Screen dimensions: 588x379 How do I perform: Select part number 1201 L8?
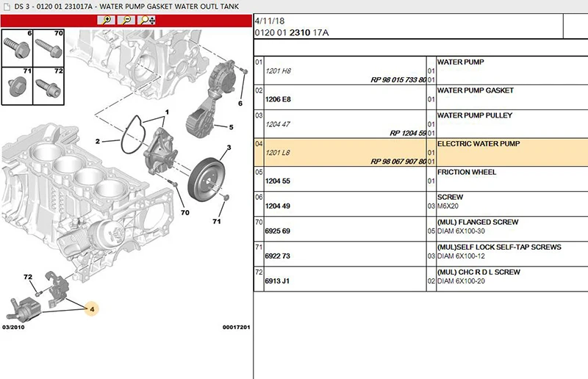click(x=278, y=153)
